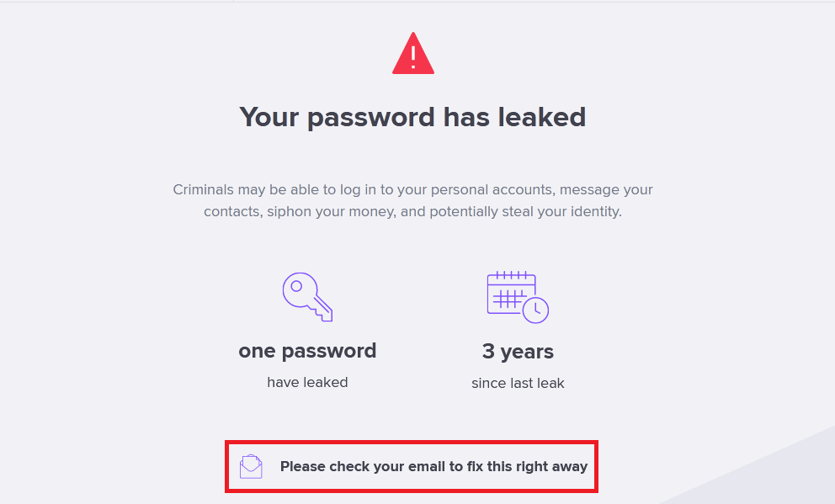
Task: Click the words "fix this right away"
Action: 526,466
